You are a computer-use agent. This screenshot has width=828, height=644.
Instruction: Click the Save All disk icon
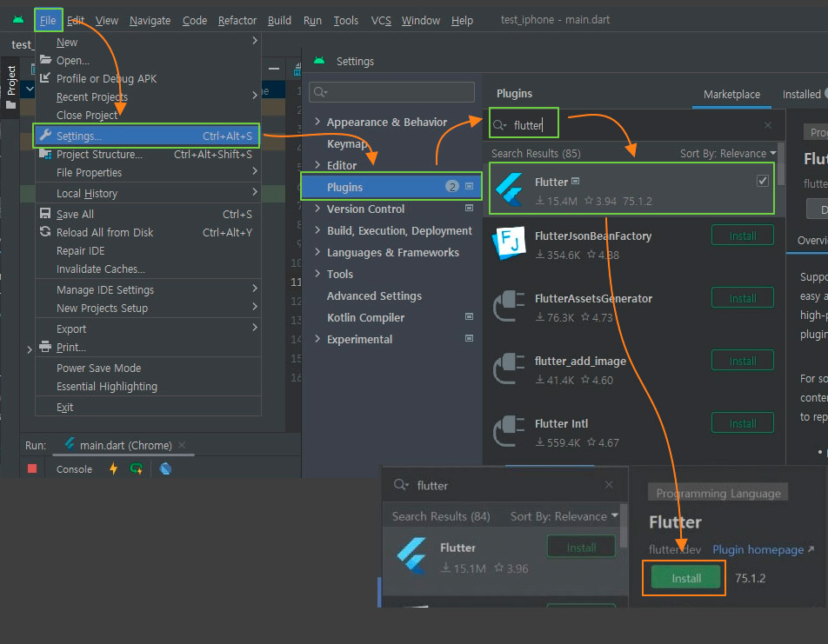45,213
